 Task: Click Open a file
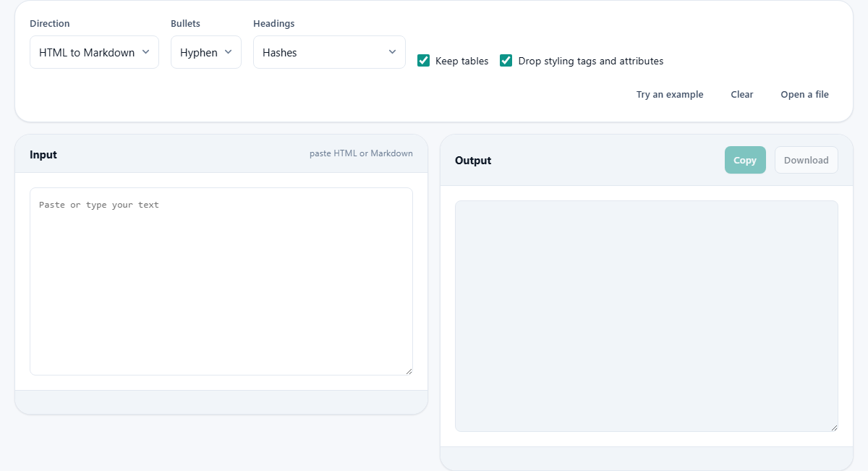tap(804, 95)
